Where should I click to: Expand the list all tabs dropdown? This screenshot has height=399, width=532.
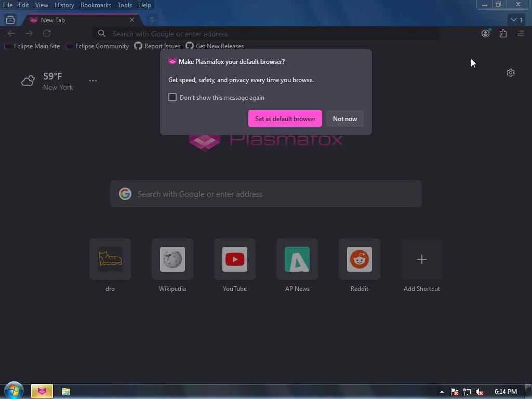(x=517, y=20)
